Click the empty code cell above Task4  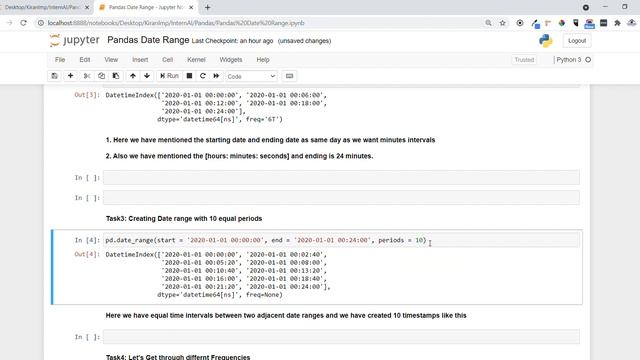coord(341,337)
